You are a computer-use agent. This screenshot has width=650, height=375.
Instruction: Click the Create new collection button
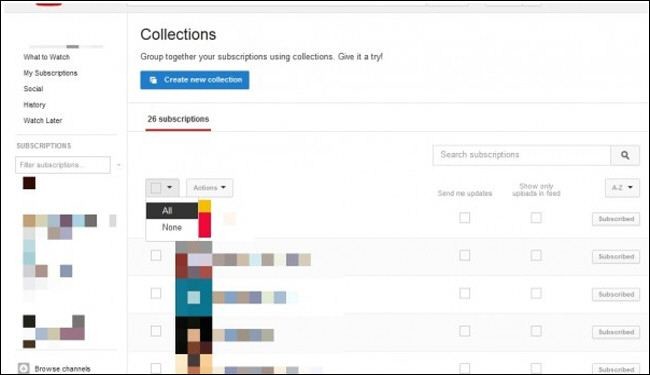[194, 80]
